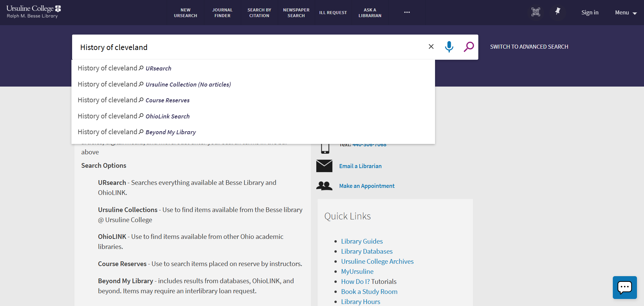Click Sign in

coord(590,13)
